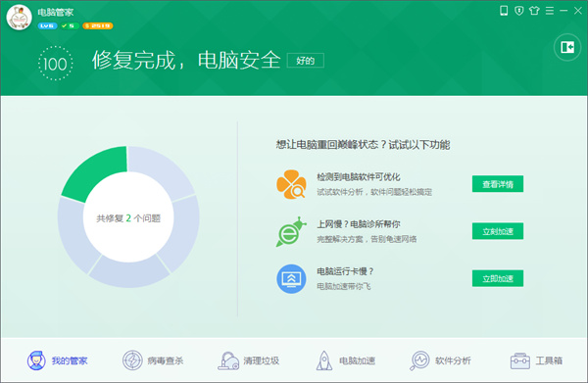Click the 上网慢？电脑诊所帮你 title
588x383 pixels.
tap(359, 224)
